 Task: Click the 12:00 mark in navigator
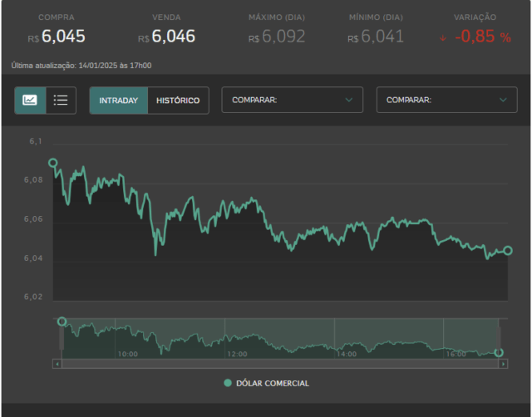(237, 354)
